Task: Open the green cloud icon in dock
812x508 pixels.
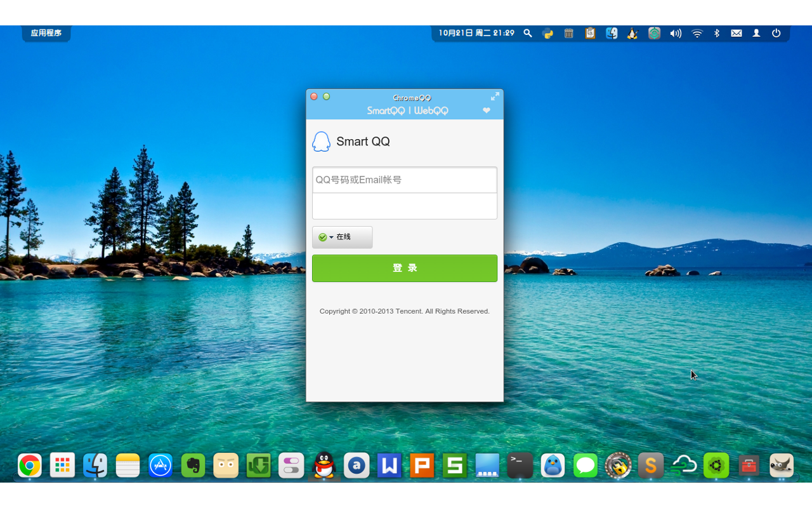Action: [684, 465]
